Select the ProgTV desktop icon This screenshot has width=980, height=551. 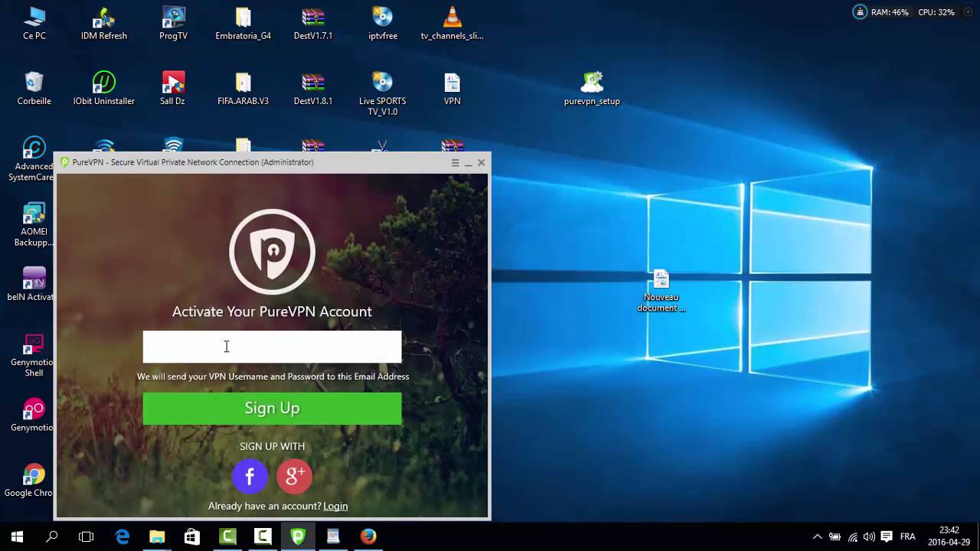(x=173, y=23)
